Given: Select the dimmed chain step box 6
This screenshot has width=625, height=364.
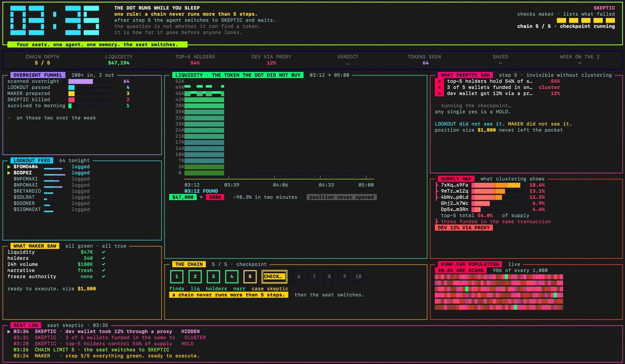Looking at the screenshot, I should point(298,277).
